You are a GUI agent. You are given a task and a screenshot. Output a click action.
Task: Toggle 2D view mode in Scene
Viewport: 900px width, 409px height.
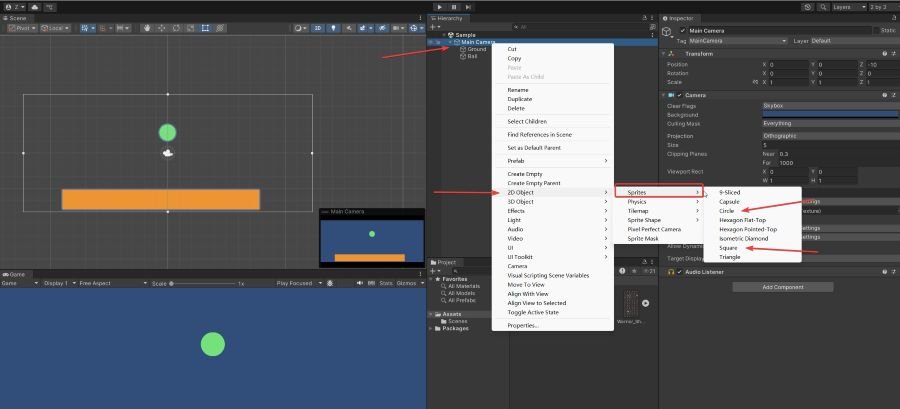coord(317,28)
